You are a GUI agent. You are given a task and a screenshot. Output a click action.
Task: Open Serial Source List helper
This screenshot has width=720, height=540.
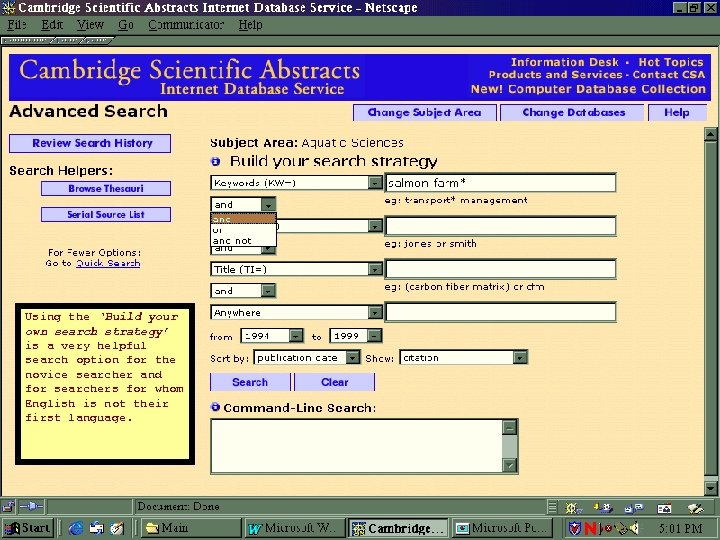[106, 214]
